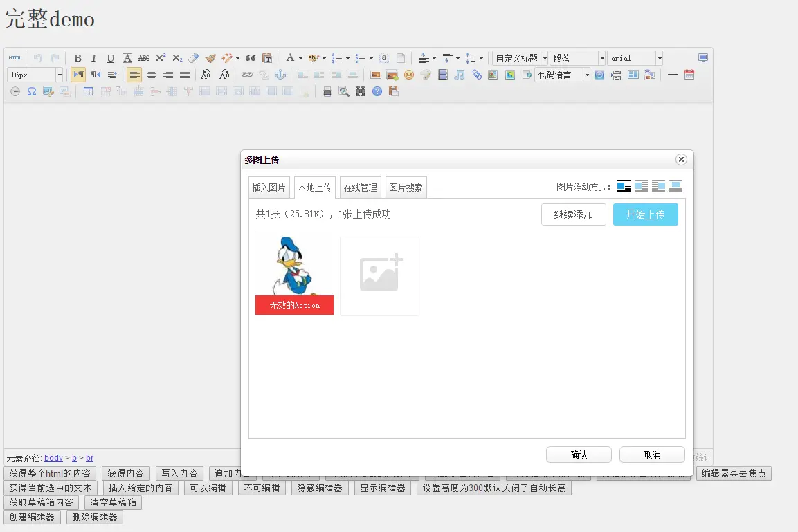This screenshot has height=532, width=798.
Task: Toggle center alignment
Action: point(152,75)
